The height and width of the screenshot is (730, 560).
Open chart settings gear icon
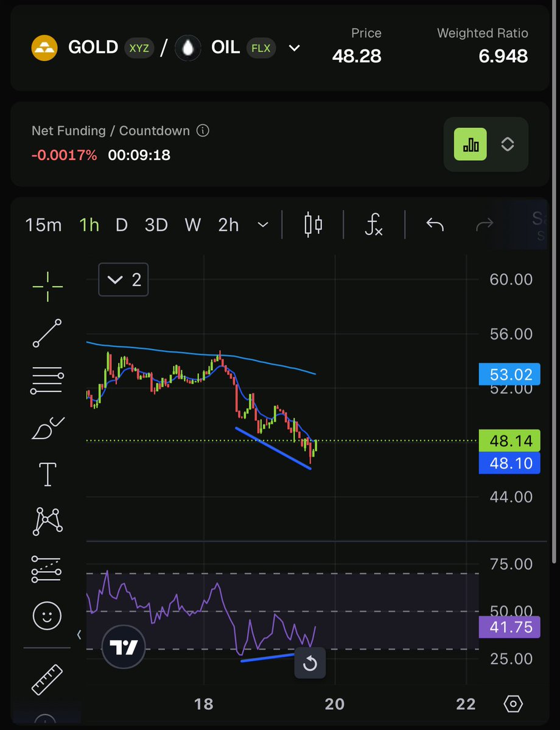click(x=513, y=703)
